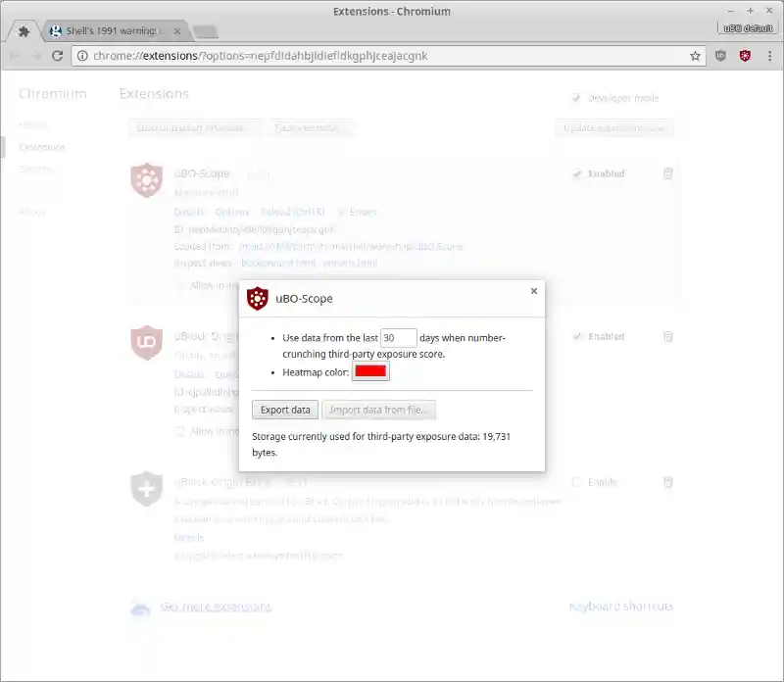Click 'Storage currently used' text line
Image resolution: width=784 pixels, height=682 pixels.
(x=381, y=445)
